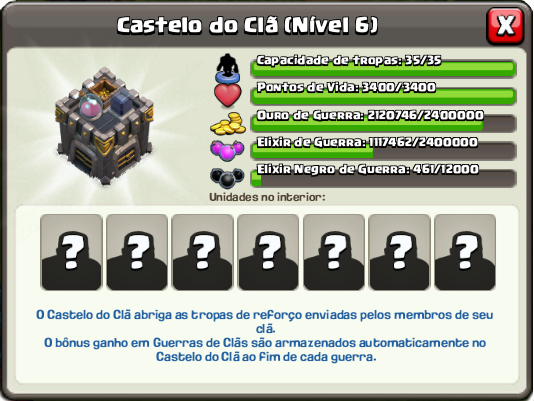Click the Elixir de Guerra progress bar
The height and width of the screenshot is (401, 534).
[383, 151]
